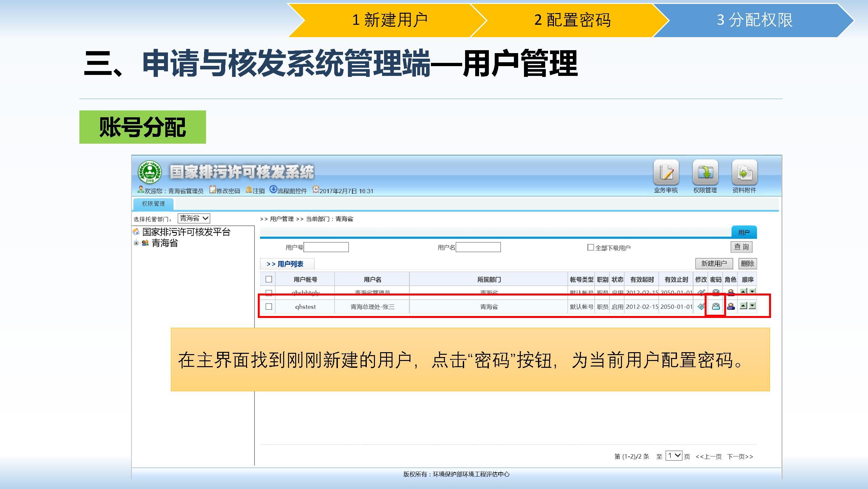Image resolution: width=868 pixels, height=489 pixels.
Task: Move qhstest down with order arrow
Action: [x=752, y=306]
